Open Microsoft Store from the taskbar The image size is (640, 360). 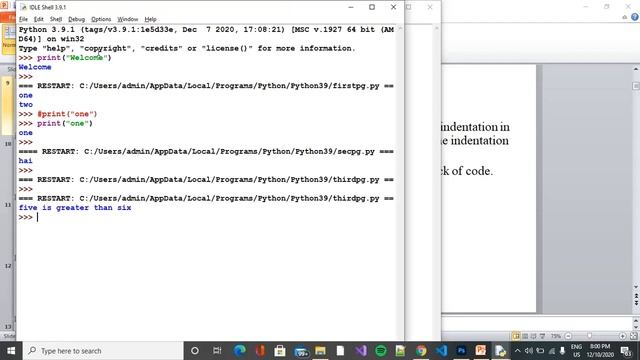280,351
